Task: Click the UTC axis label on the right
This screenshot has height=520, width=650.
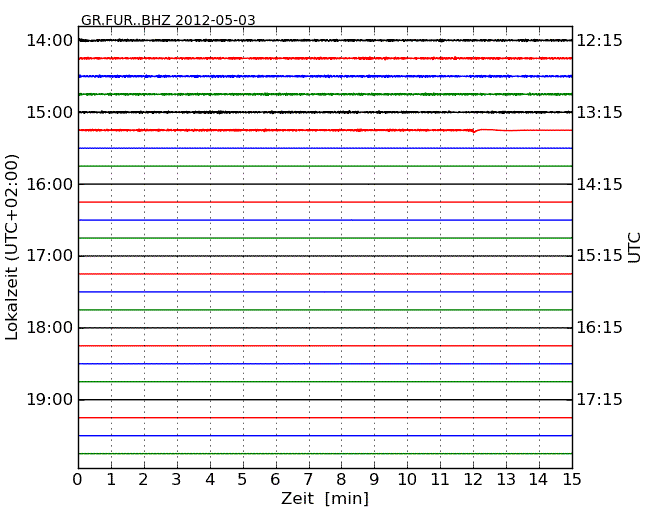Action: point(634,248)
